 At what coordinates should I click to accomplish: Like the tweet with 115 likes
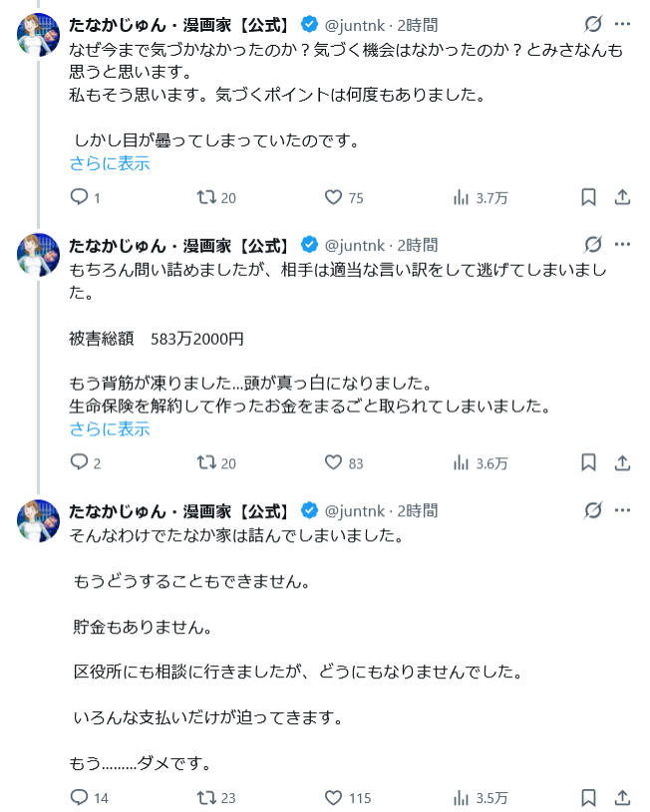[335, 797]
